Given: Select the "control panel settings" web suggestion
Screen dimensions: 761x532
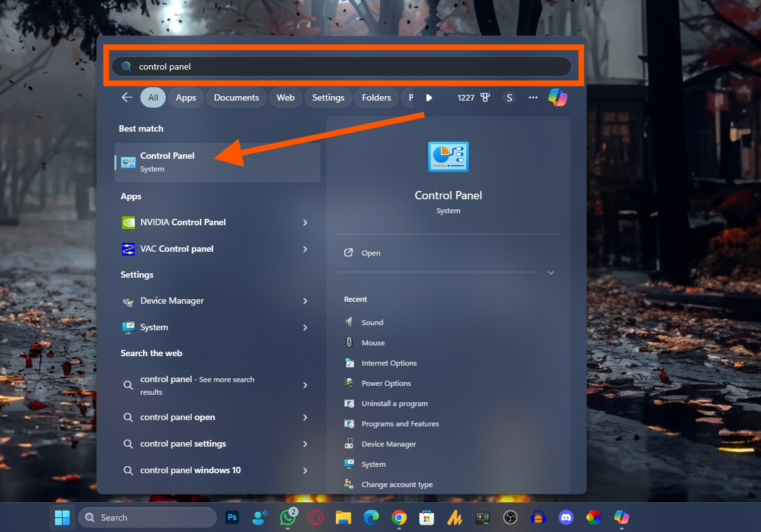Looking at the screenshot, I should (x=206, y=443).
